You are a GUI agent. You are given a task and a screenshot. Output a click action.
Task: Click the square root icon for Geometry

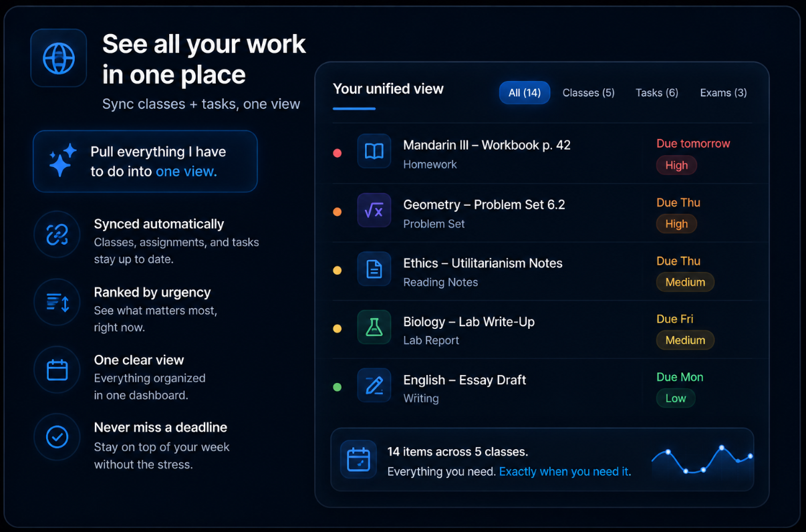(374, 211)
